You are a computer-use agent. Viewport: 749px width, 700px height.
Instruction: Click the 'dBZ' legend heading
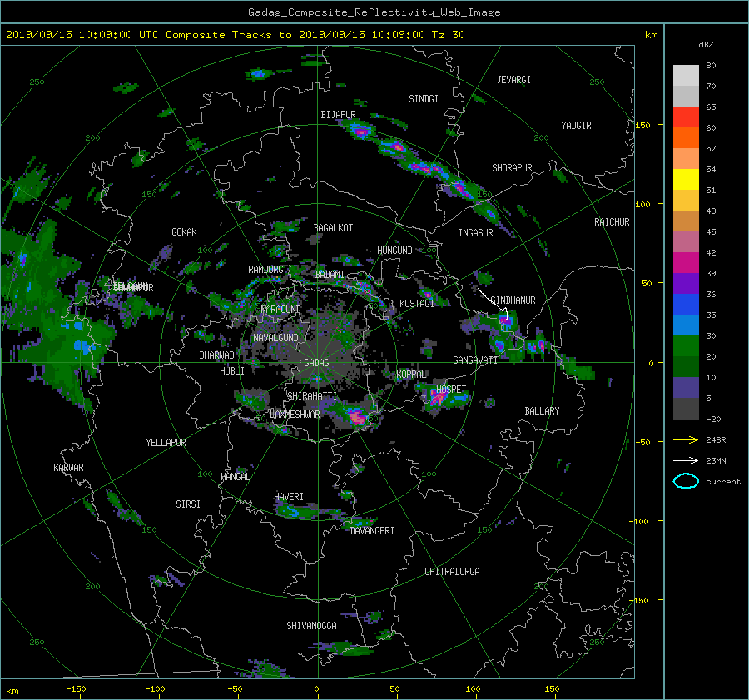point(706,44)
